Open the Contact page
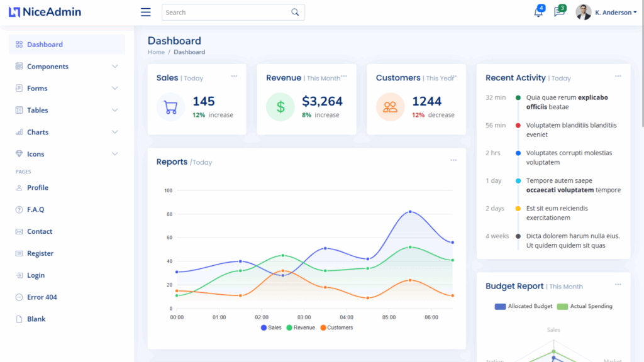 point(40,231)
